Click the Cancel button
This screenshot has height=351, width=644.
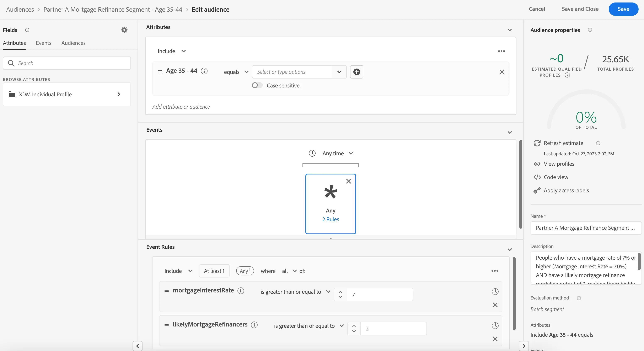click(537, 9)
